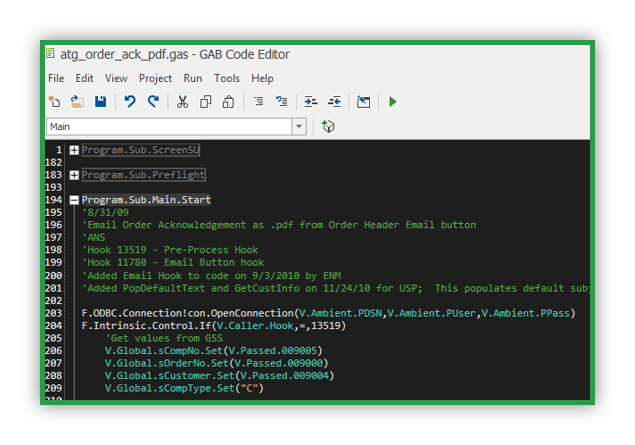The height and width of the screenshot is (445, 635).
Task: Save the script with the floppy disk icon
Action: click(x=100, y=102)
